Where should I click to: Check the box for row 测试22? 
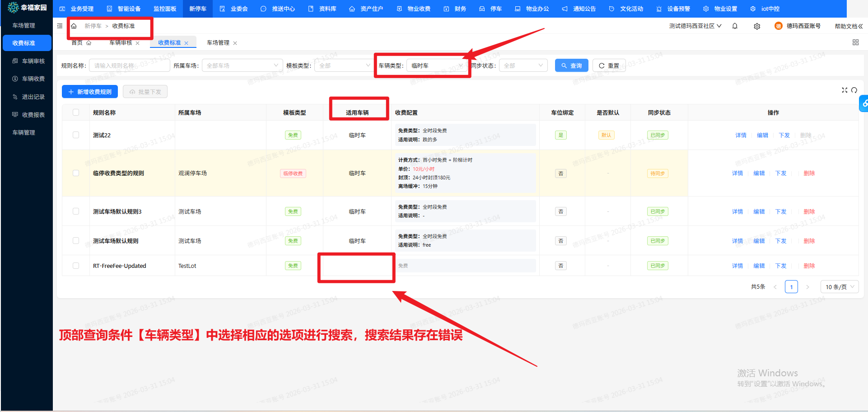(x=76, y=135)
